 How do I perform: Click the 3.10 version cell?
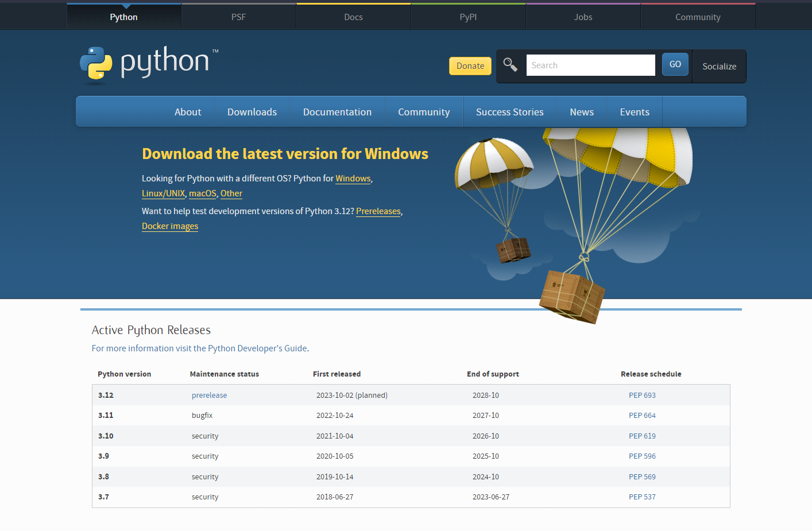pos(106,436)
